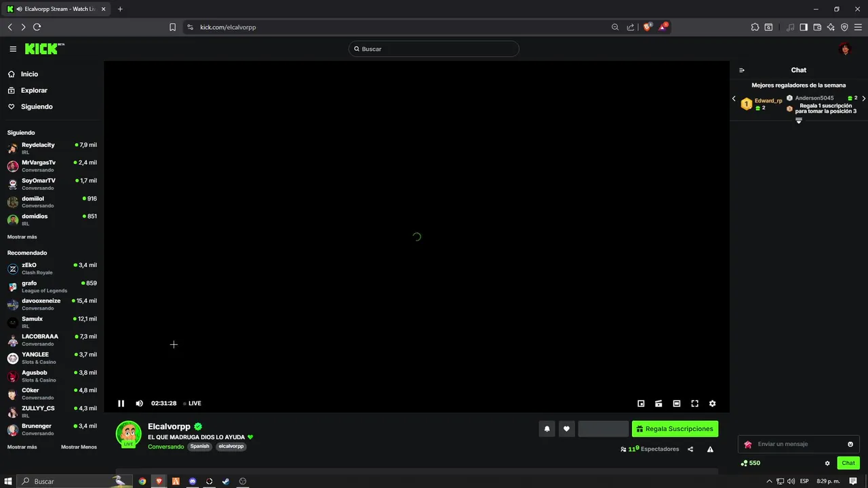Click the 550 channel points balance

click(751, 463)
